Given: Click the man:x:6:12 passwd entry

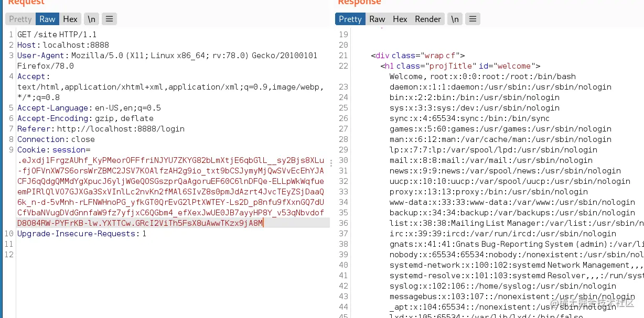Looking at the screenshot, I should click(x=500, y=139).
